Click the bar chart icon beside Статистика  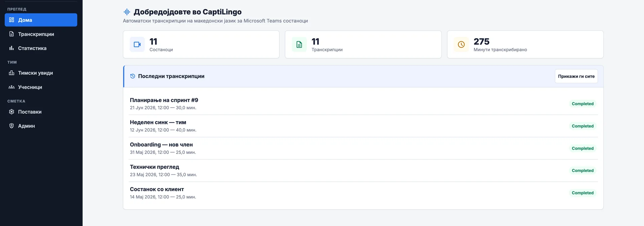click(11, 48)
